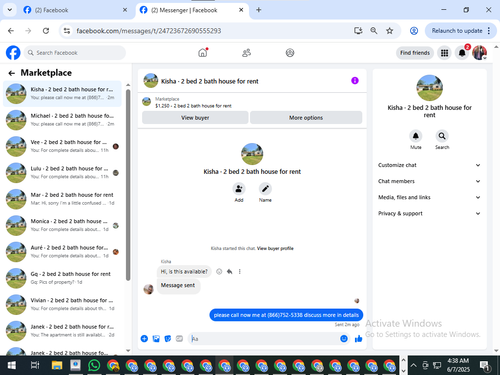
Task: Open the Facebook menu grid icon
Action: pyautogui.click(x=444, y=53)
